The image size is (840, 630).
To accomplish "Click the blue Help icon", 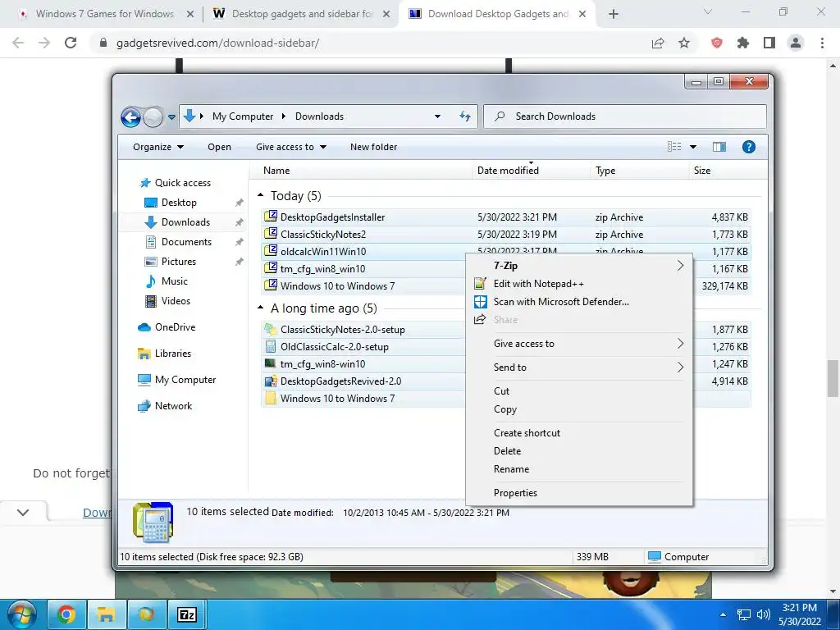I will (x=748, y=147).
